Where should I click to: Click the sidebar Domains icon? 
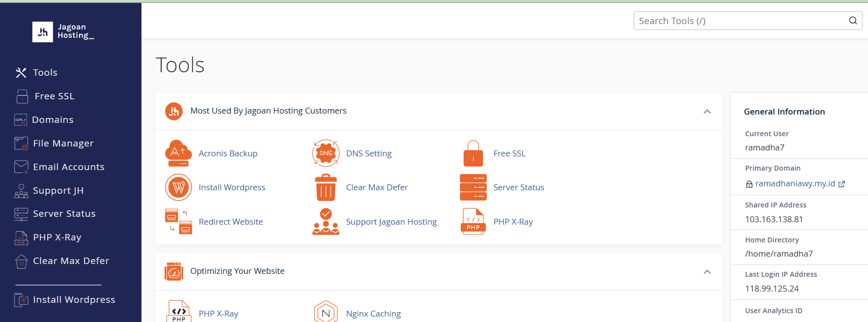coord(21,120)
